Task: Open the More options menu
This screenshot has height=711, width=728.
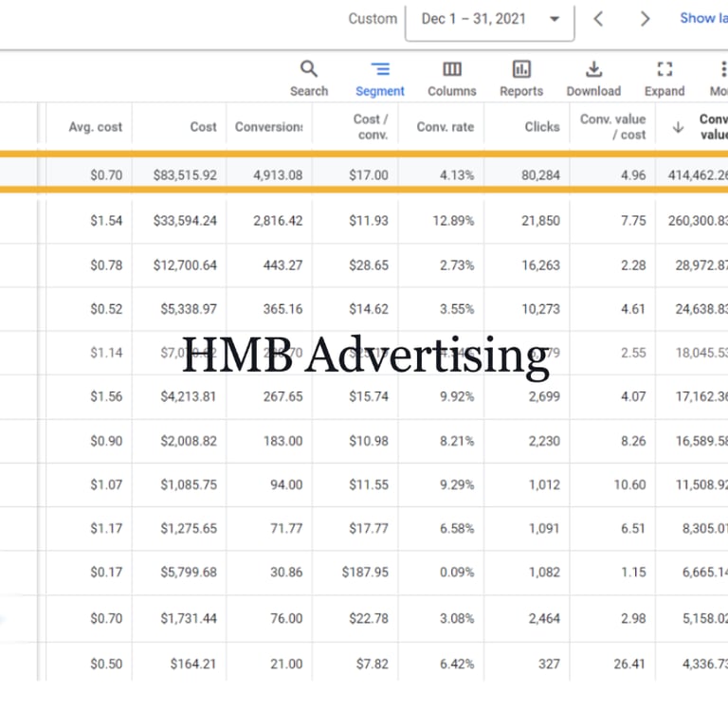Action: pos(719,79)
